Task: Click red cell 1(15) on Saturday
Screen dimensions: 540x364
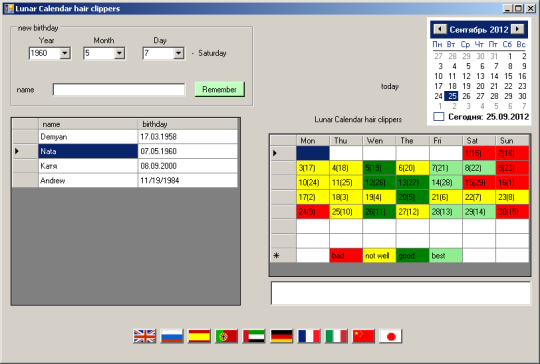Action: click(x=479, y=153)
